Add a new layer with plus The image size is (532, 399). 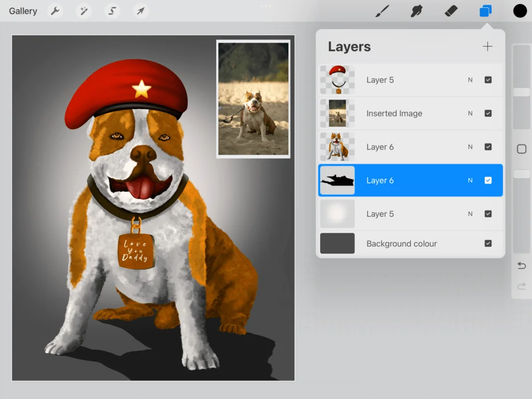pos(487,46)
